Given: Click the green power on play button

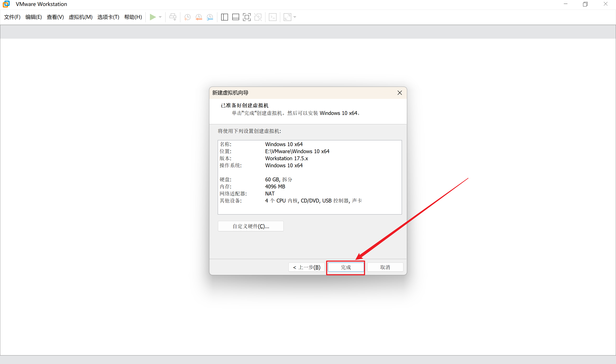Looking at the screenshot, I should [153, 17].
